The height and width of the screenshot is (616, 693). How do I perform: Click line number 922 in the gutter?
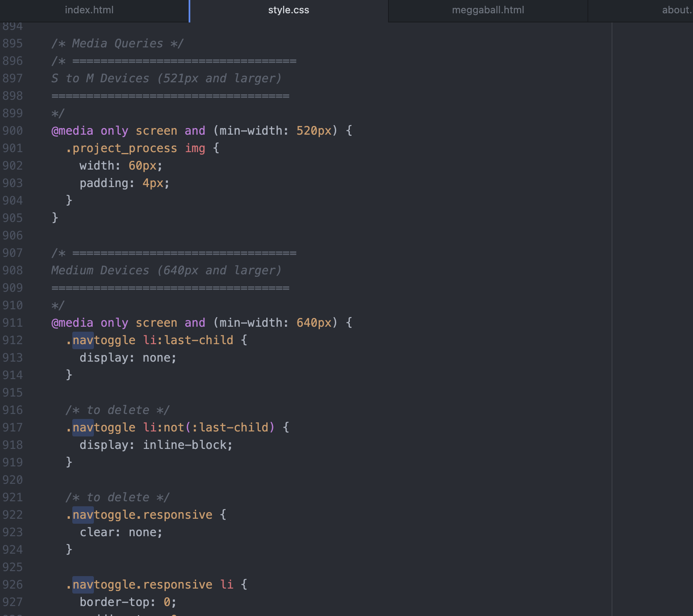pos(12,515)
